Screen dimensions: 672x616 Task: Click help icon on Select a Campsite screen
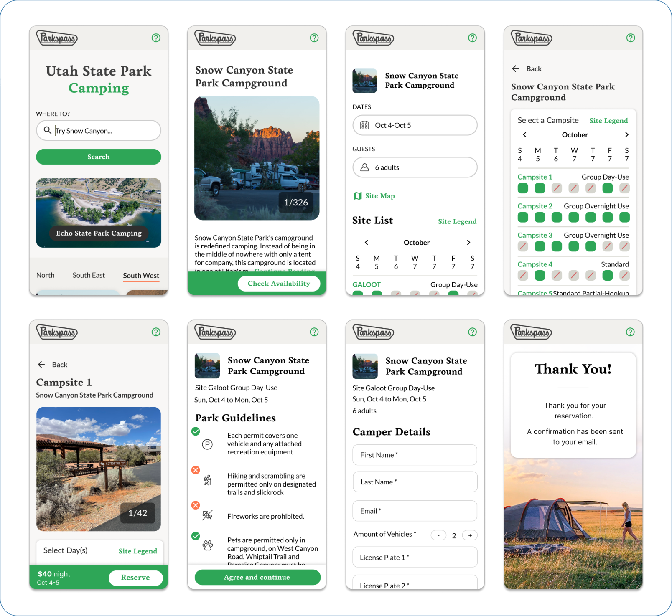[x=631, y=38]
